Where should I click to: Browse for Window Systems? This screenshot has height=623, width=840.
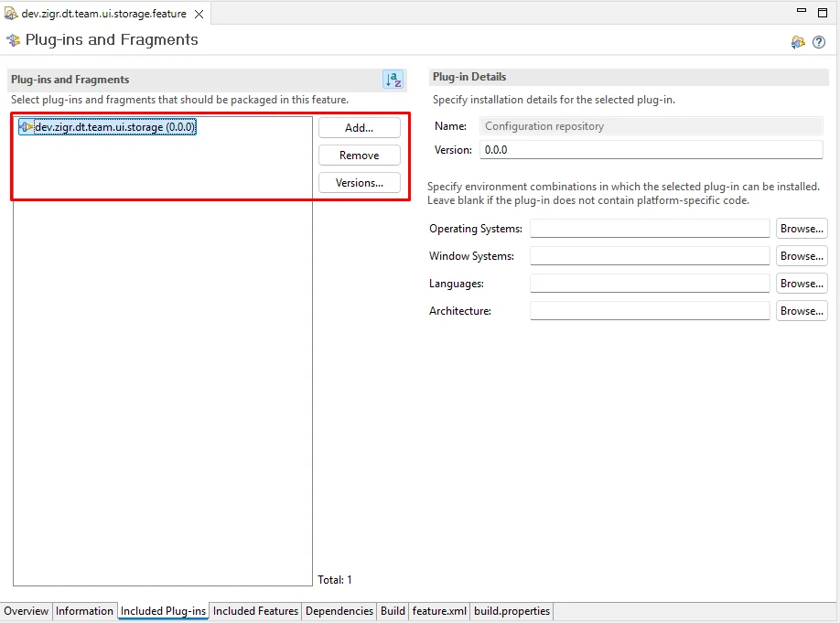point(802,256)
